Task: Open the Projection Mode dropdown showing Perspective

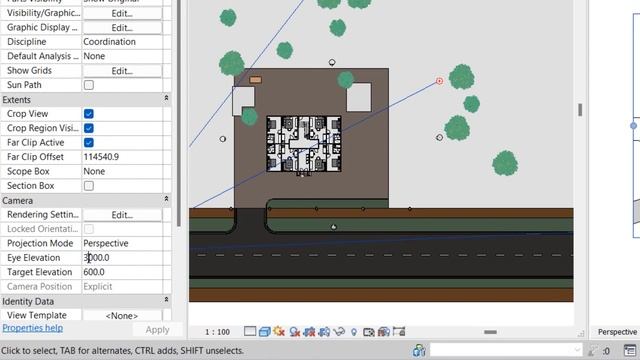Action: (122, 243)
